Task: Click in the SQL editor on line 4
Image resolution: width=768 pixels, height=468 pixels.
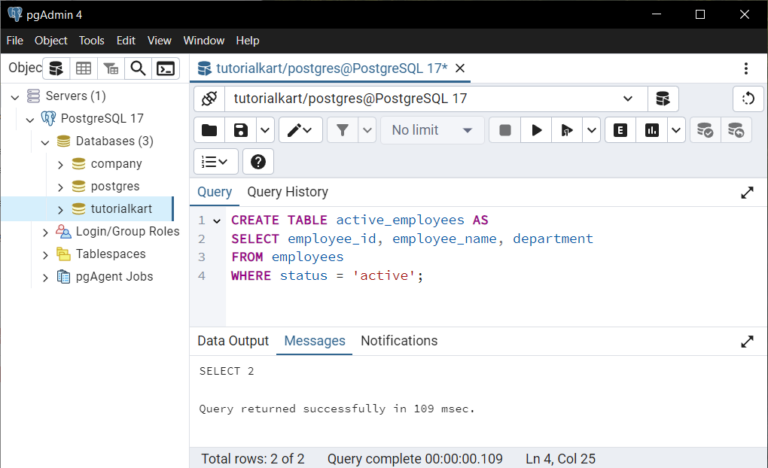Action: (327, 275)
